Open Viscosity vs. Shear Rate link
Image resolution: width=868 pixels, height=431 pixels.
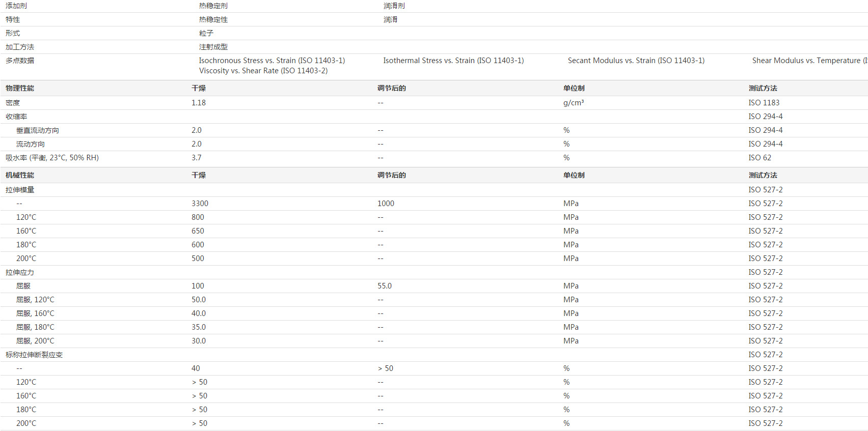coord(263,71)
